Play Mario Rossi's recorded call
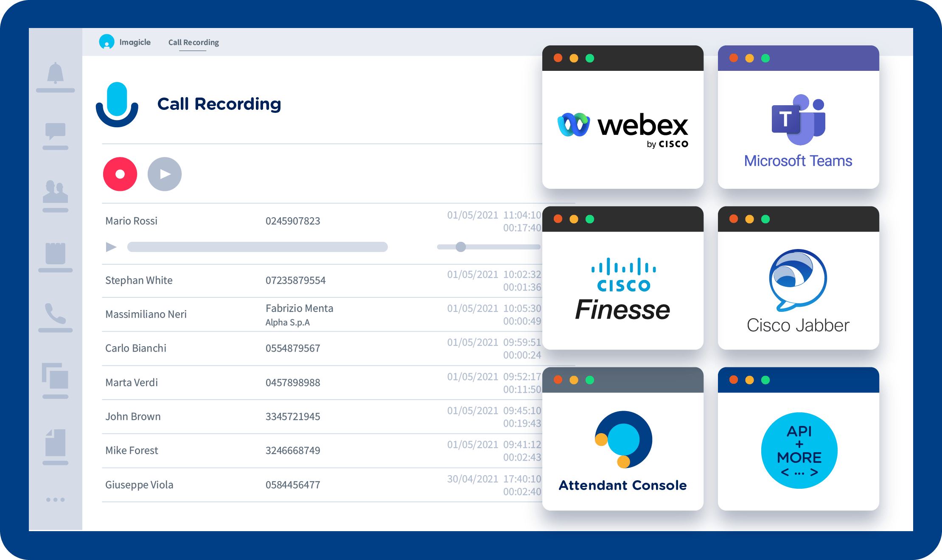The image size is (942, 560). tap(111, 247)
